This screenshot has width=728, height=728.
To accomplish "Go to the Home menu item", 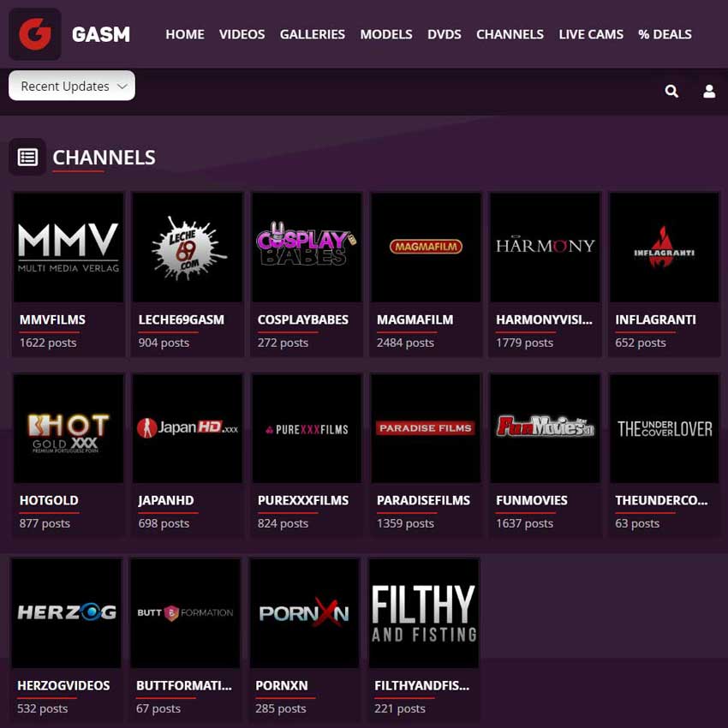I will click(185, 34).
